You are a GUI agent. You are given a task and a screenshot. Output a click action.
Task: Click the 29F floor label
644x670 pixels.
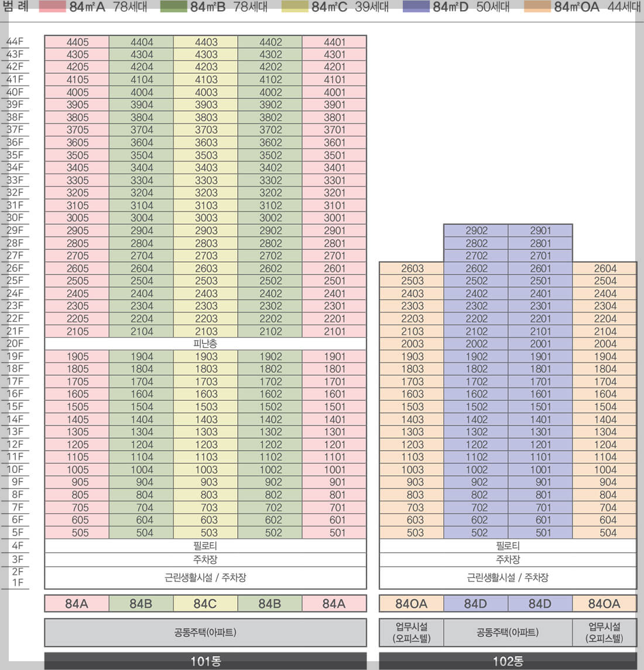(15, 231)
